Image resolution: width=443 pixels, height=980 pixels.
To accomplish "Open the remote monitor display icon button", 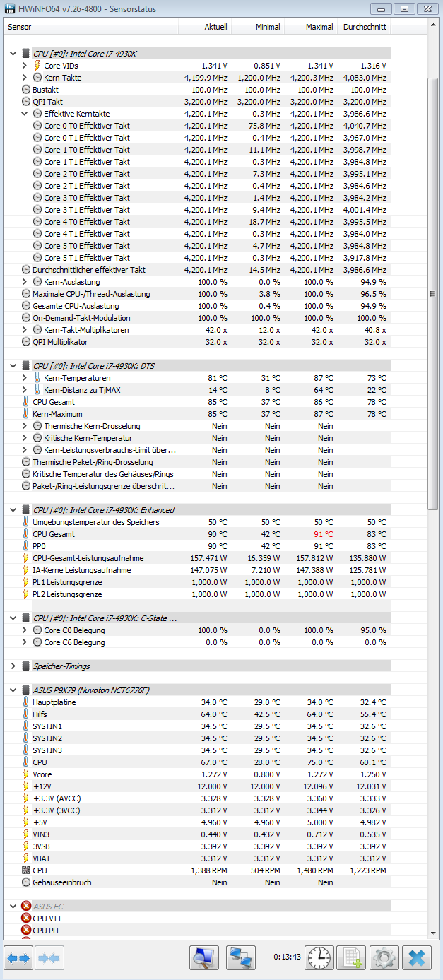I will (204, 958).
